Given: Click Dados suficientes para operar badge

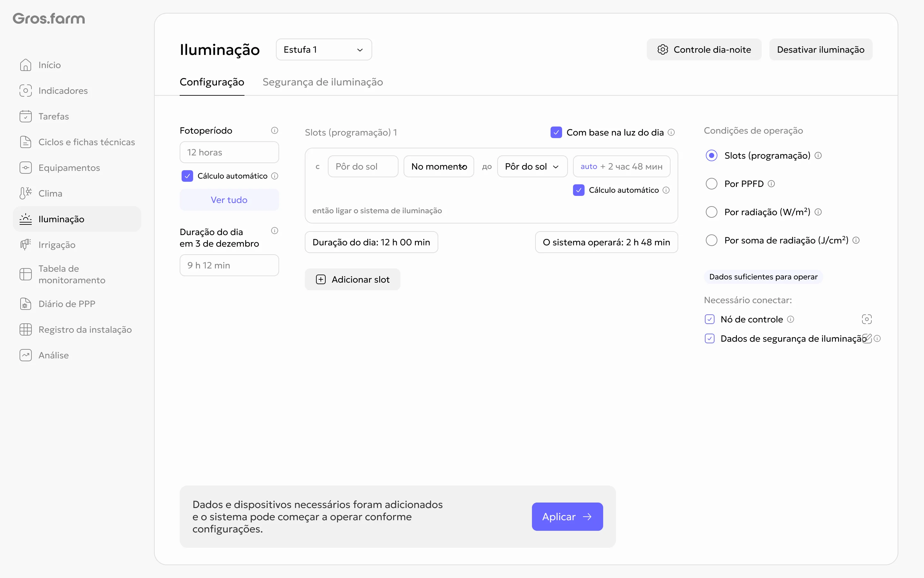Looking at the screenshot, I should (763, 277).
